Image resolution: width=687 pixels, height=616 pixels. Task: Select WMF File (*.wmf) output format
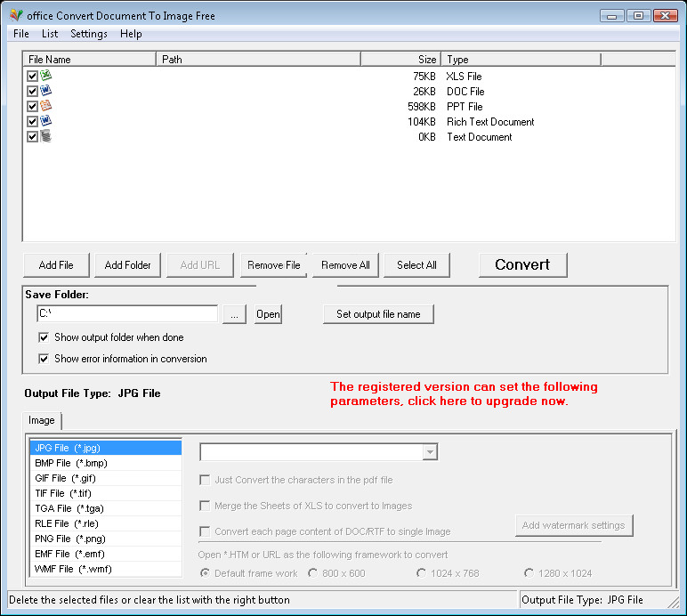click(x=106, y=569)
